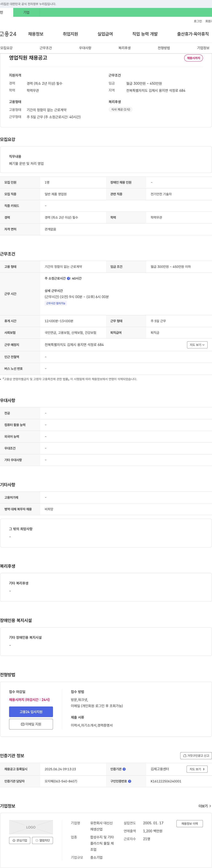This screenshot has width=212, height=868.
Task: Jump to 근무조건 section tab
Action: pos(46,48)
